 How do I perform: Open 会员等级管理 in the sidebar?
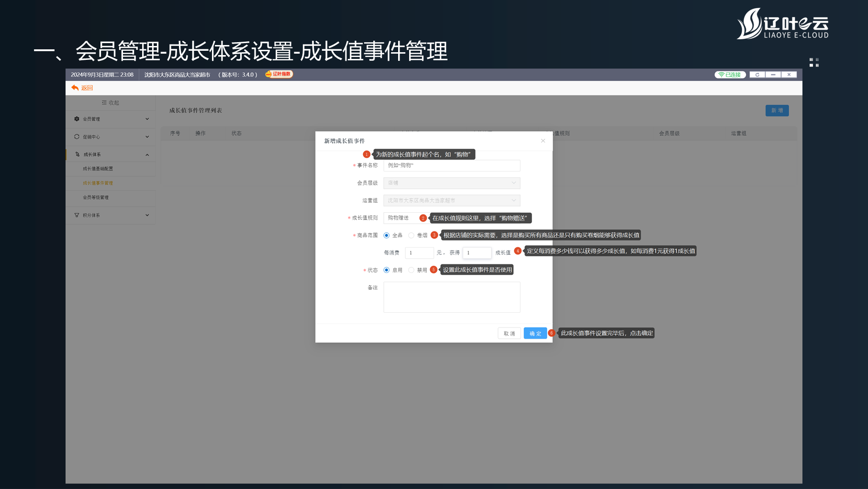(x=96, y=197)
